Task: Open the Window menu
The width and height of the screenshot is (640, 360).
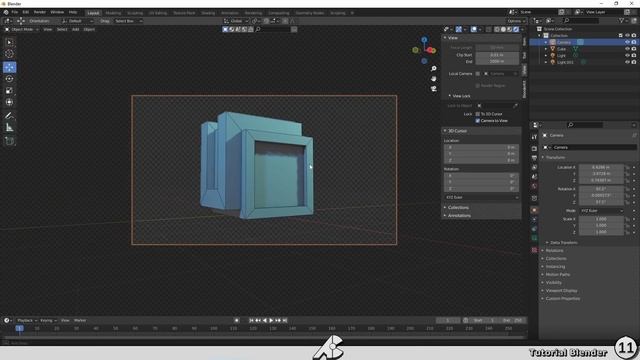Action: [x=57, y=13]
